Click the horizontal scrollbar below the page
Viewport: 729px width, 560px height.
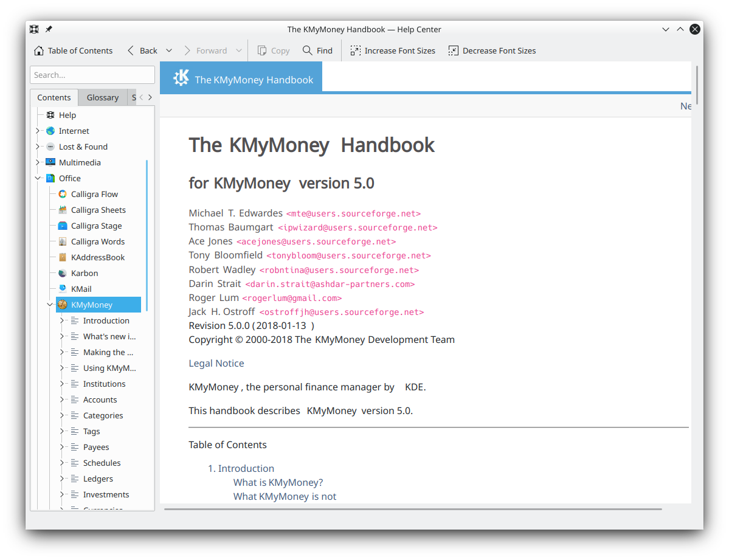click(x=413, y=509)
